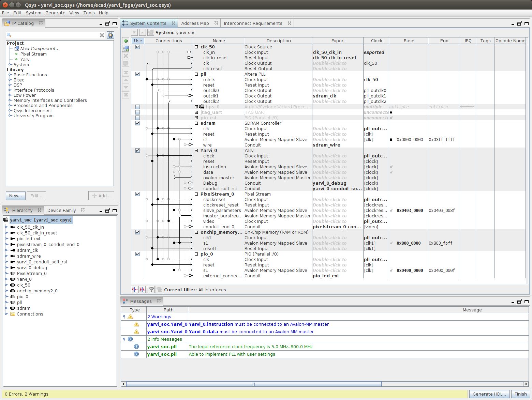Click the IP Catalog settings gear icon
This screenshot has width=532, height=400.
coord(110,35)
